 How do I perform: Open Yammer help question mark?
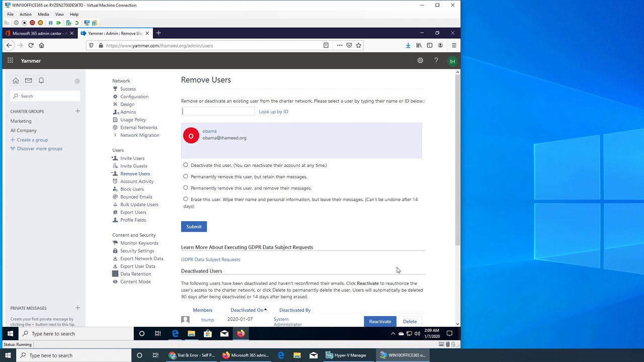pos(436,61)
